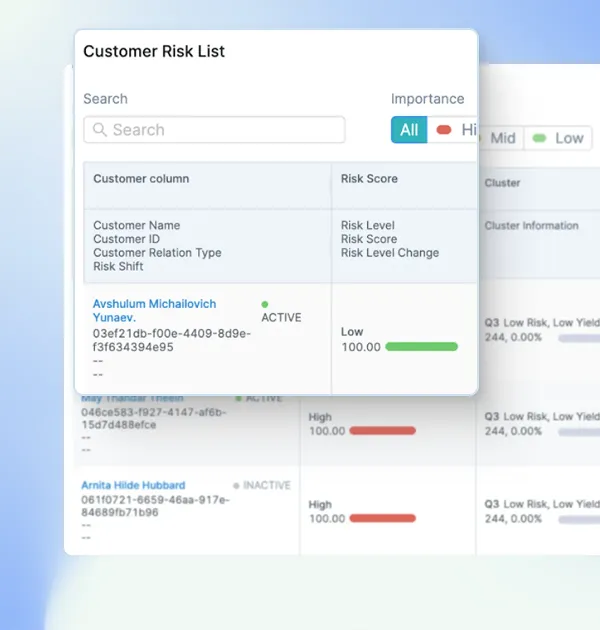Image resolution: width=600 pixels, height=630 pixels.
Task: Click green active dot beside Avshulum Yunaev
Action: click(265, 305)
